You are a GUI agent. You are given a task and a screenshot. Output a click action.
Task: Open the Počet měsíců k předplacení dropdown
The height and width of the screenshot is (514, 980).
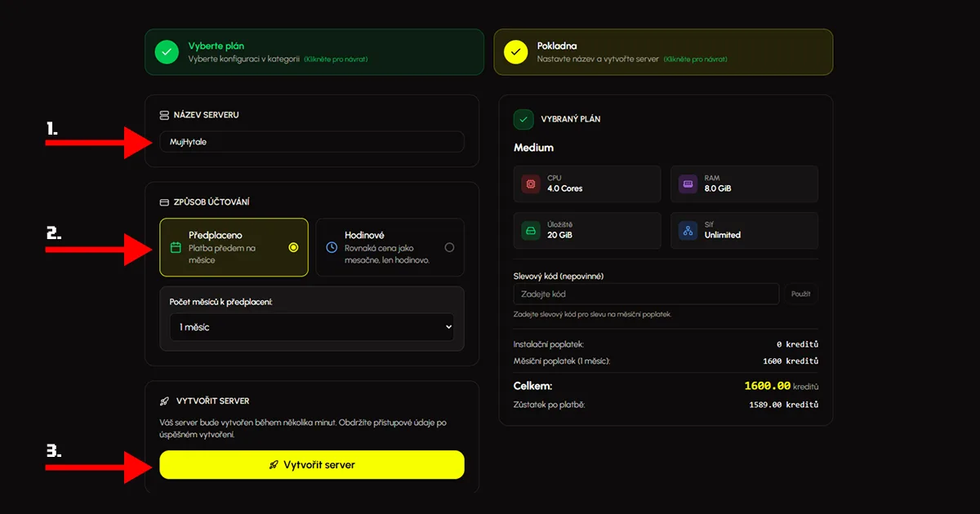coord(312,326)
